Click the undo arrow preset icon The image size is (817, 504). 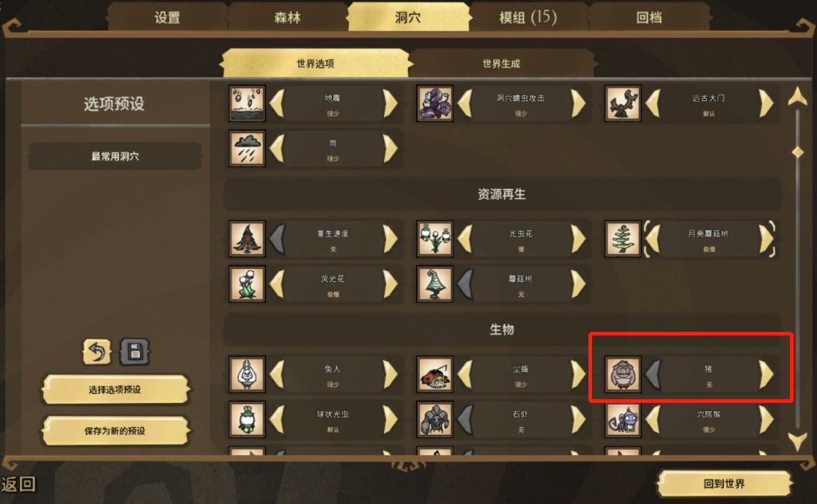97,352
